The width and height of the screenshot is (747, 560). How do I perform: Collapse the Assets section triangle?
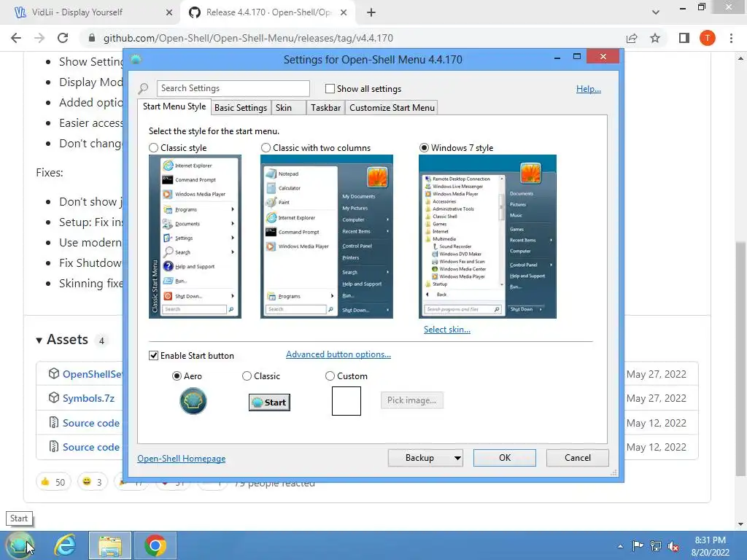tap(39, 340)
